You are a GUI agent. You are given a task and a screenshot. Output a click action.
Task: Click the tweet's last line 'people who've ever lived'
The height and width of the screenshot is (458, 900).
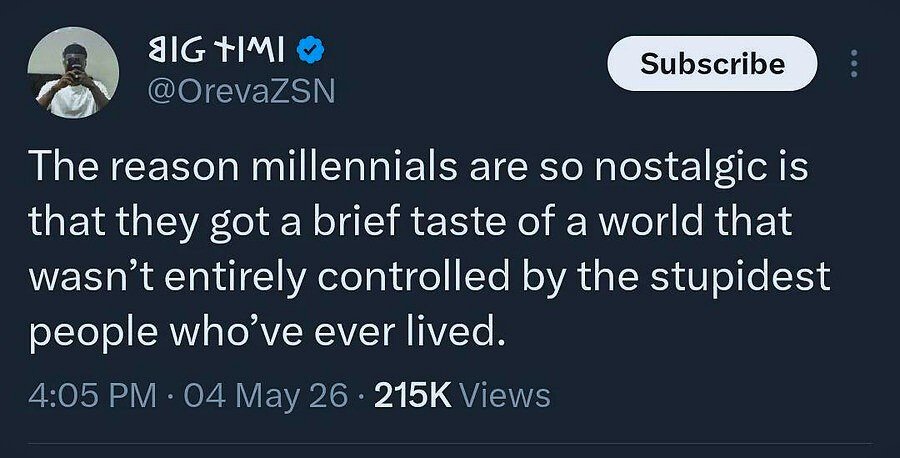(267, 332)
